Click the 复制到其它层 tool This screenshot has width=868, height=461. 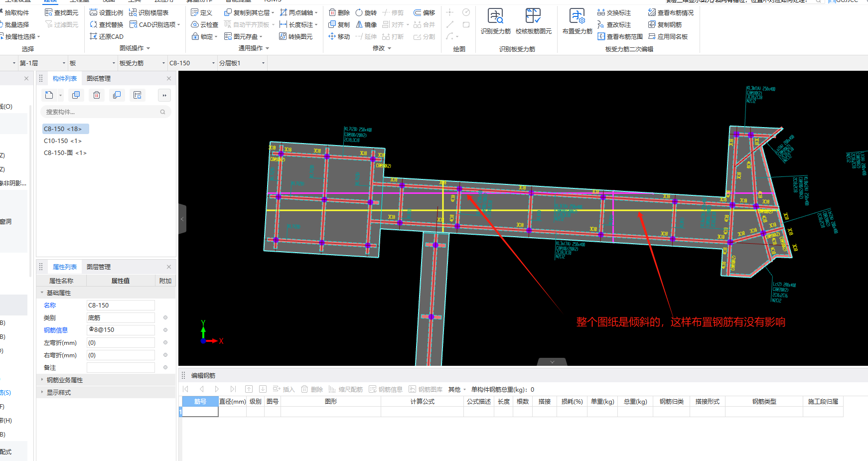249,12
